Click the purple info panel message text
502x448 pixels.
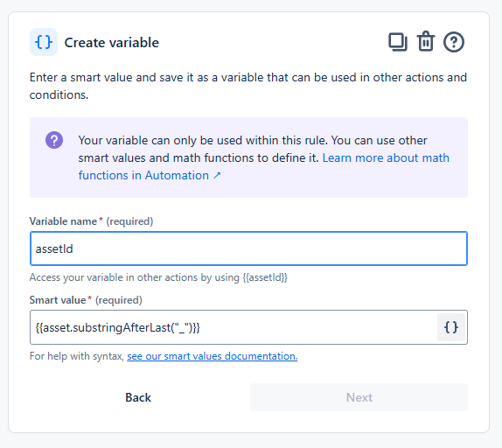click(264, 157)
